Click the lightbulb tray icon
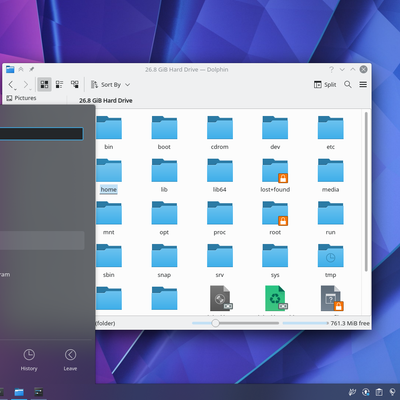Image resolution: width=400 pixels, height=400 pixels. click(392, 392)
